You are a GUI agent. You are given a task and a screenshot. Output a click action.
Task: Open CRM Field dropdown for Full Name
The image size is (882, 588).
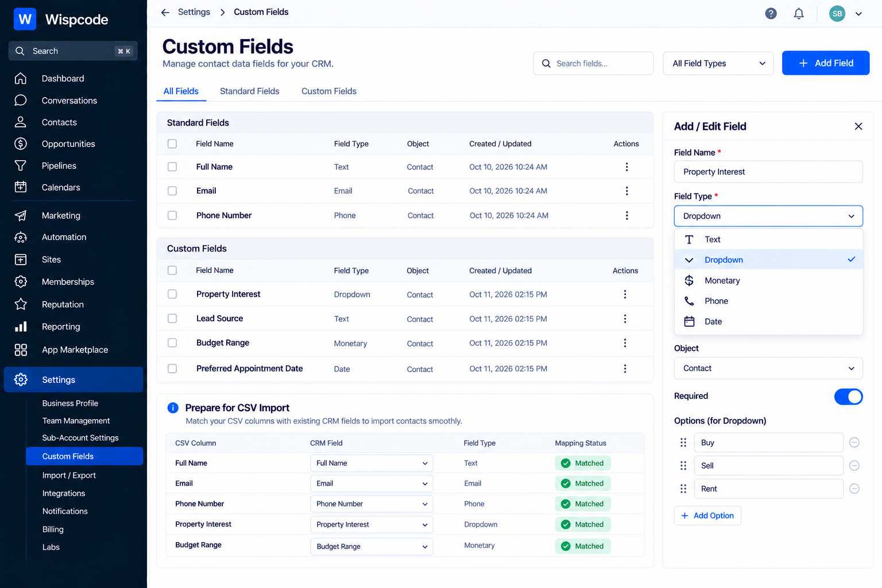pos(371,463)
